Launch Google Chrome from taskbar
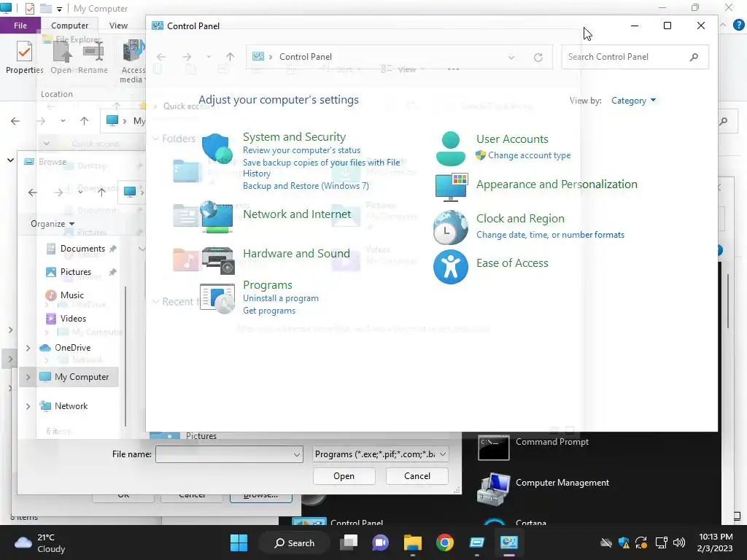This screenshot has width=747, height=560. (x=444, y=542)
